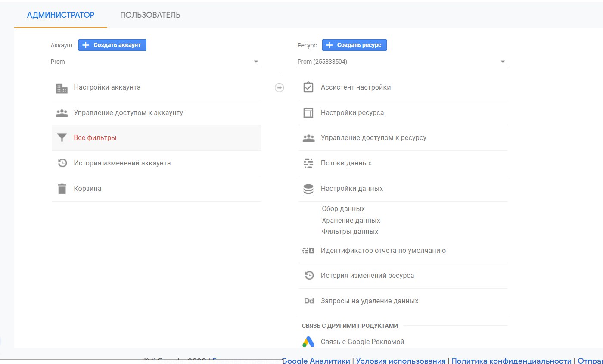This screenshot has width=603, height=364.
Task: Open Управление доступом к аккаунту
Action: click(x=156, y=113)
